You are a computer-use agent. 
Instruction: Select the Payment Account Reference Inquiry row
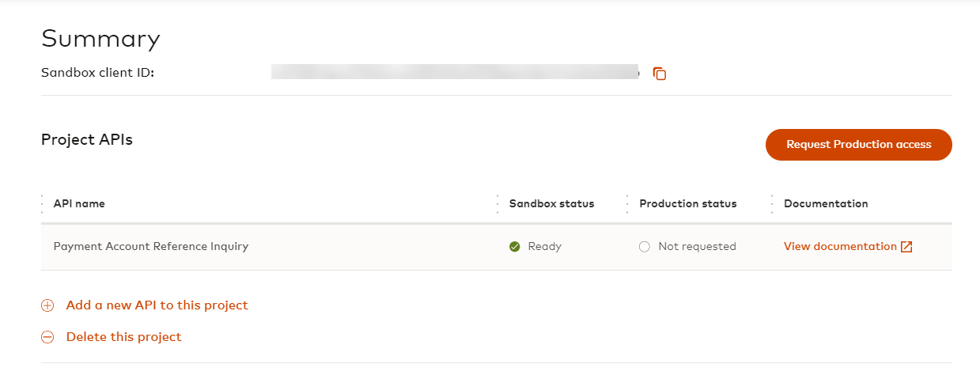(x=151, y=247)
